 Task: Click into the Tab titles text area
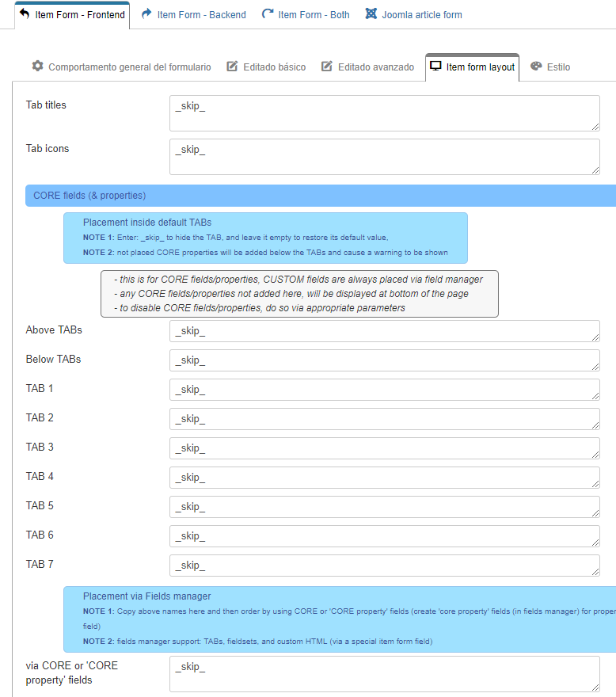(384, 113)
